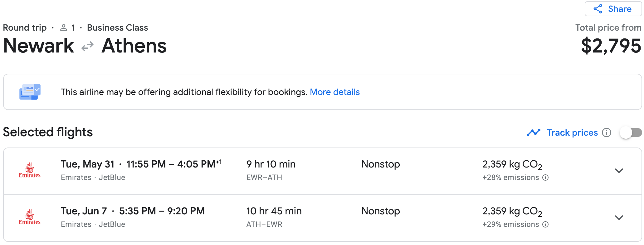644x245 pixels.
Task: Click the flexible booking ticket icon
Action: (x=30, y=92)
